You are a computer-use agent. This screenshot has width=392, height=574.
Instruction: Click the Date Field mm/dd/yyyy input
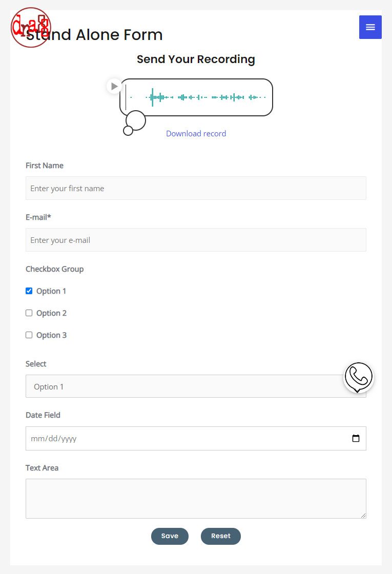click(x=196, y=438)
